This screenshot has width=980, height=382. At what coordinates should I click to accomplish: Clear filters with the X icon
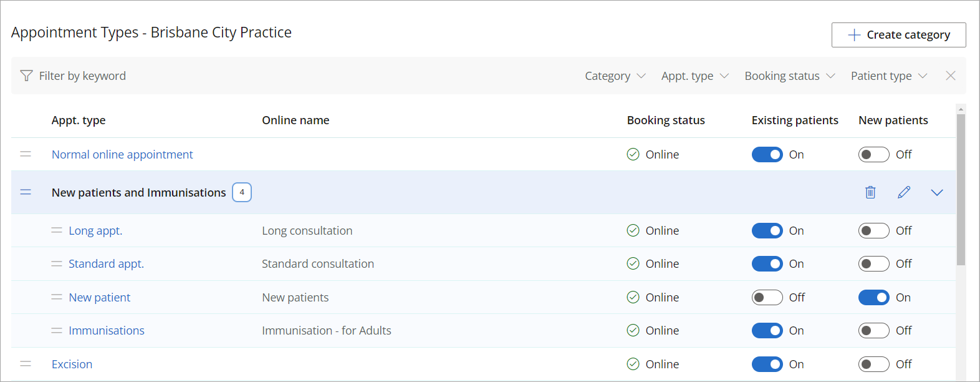tap(950, 76)
